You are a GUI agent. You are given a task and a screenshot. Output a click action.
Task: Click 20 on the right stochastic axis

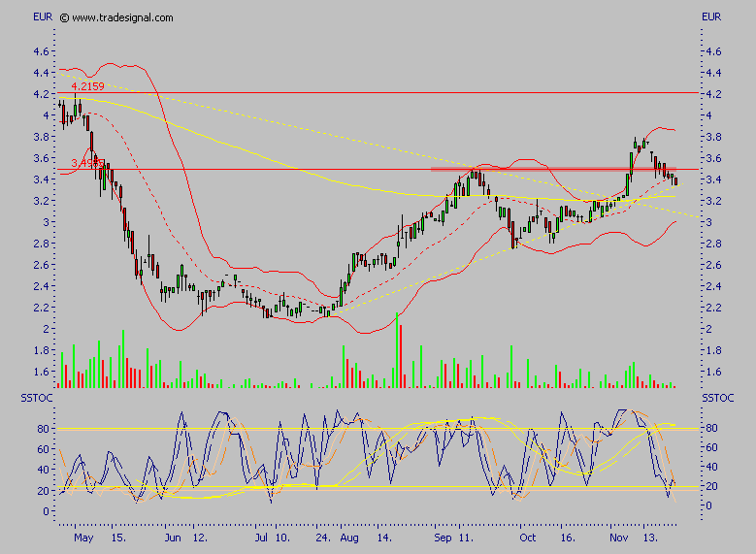713,486
